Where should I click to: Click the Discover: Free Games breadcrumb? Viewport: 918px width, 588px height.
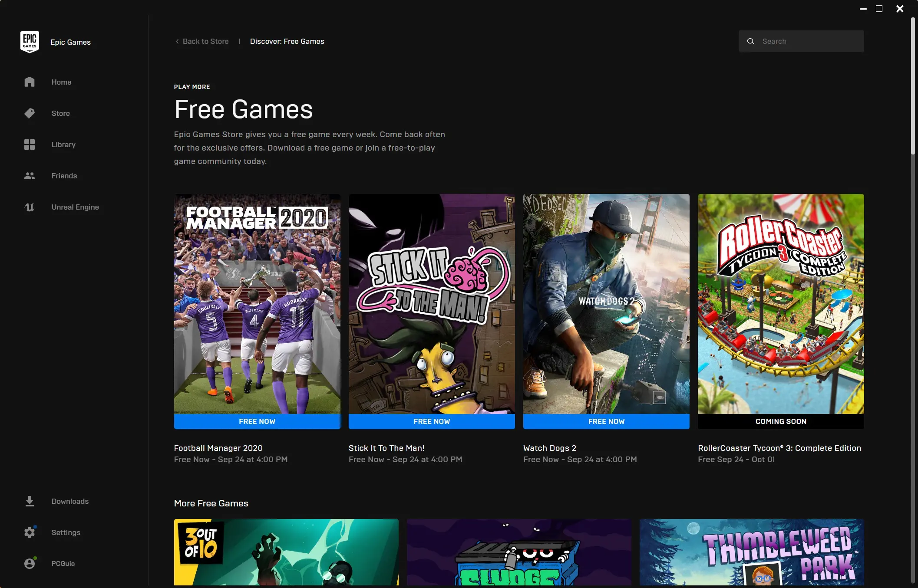[287, 41]
